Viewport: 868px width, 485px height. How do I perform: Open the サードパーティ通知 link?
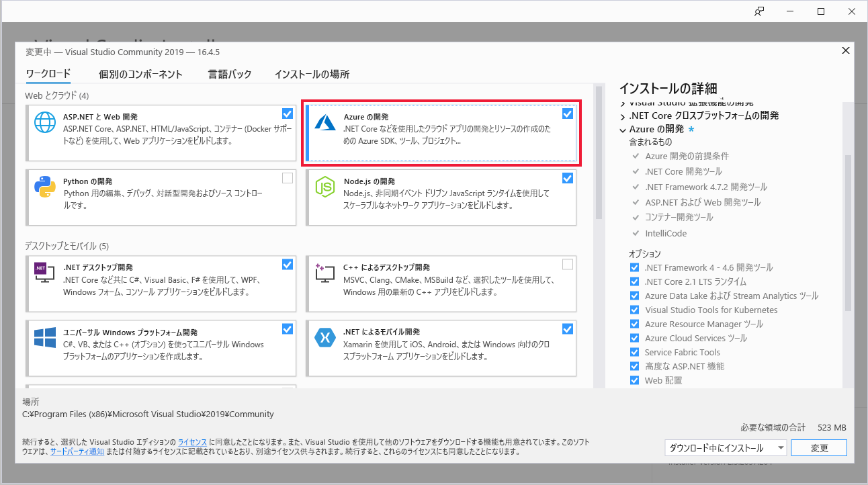click(x=77, y=452)
